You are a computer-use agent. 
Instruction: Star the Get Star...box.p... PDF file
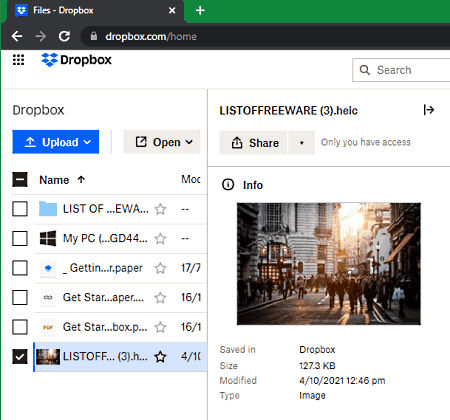[x=160, y=327]
